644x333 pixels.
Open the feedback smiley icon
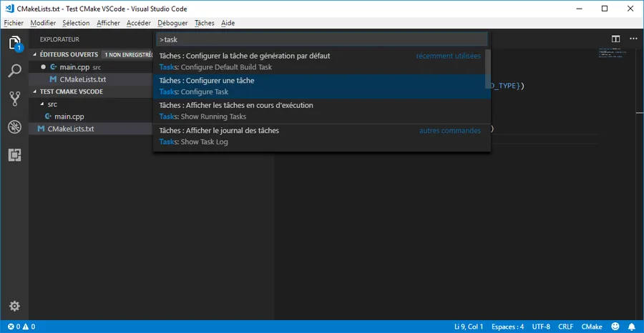(615, 327)
